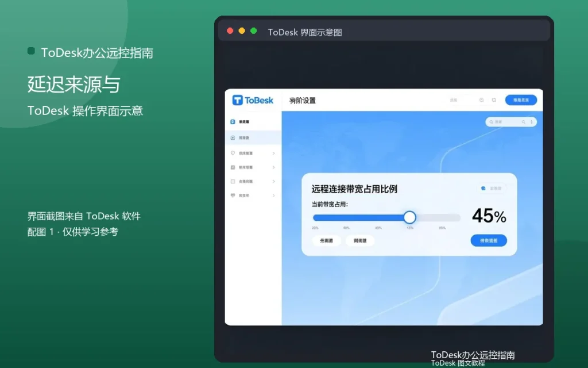Select the top sidebar item with the blue square icon
The width and height of the screenshot is (588, 368).
253,122
